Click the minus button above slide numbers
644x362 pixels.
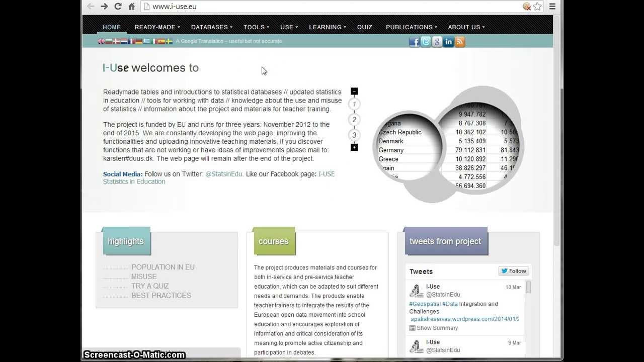[x=354, y=91]
